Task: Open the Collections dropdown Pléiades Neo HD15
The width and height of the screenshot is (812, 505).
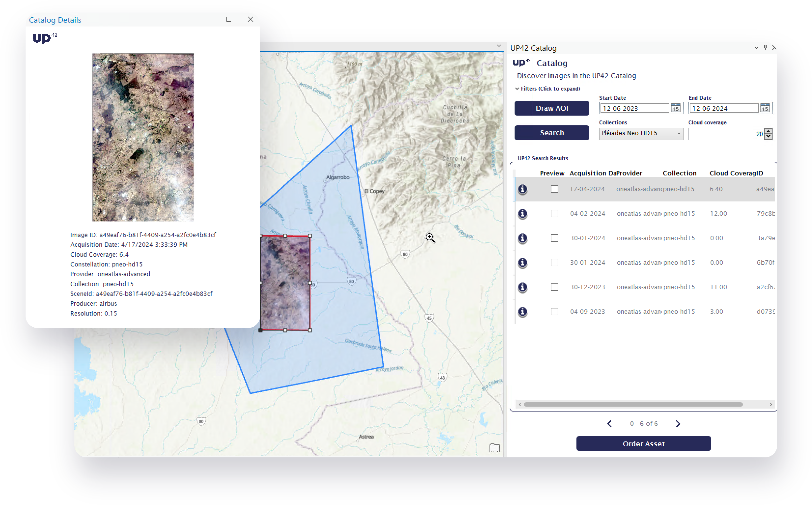Action: point(641,133)
